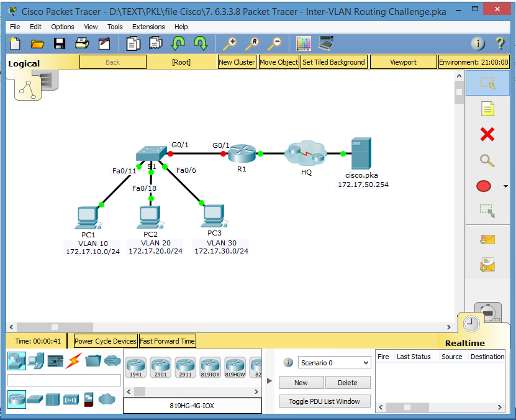Select the Components category icon
Viewport: 516px width, 420px height.
[55, 361]
